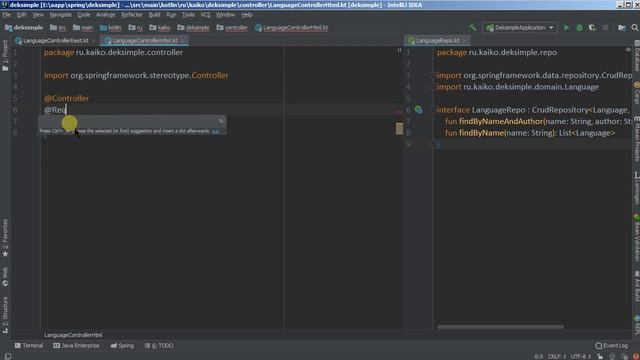Click the red error notification icon in status bar
The width and height of the screenshot is (640, 360).
point(636,356)
